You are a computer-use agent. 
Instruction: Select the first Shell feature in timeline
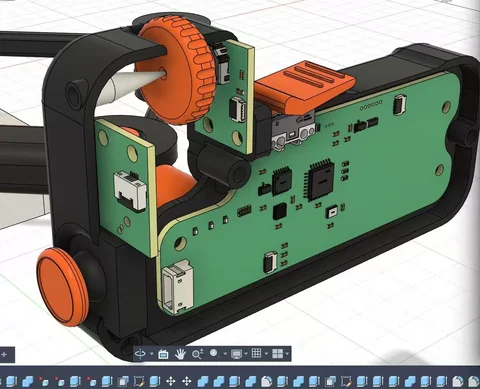click(x=123, y=381)
